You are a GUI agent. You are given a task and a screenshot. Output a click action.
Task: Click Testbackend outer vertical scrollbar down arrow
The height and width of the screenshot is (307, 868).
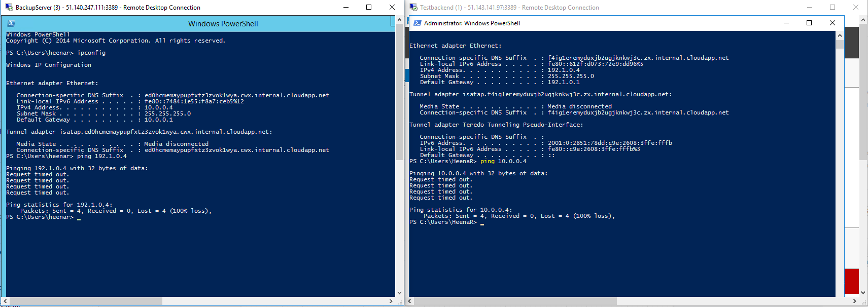coord(863,293)
